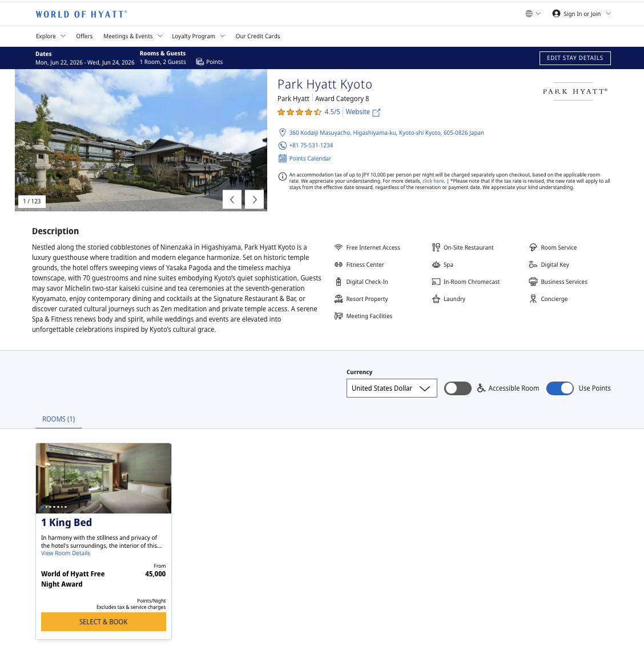The height and width of the screenshot is (650, 644).
Task: Click the star rating icons
Action: 299,112
